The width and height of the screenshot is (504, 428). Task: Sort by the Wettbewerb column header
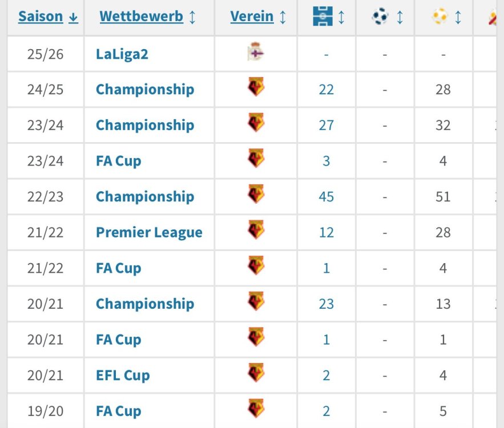(x=141, y=17)
